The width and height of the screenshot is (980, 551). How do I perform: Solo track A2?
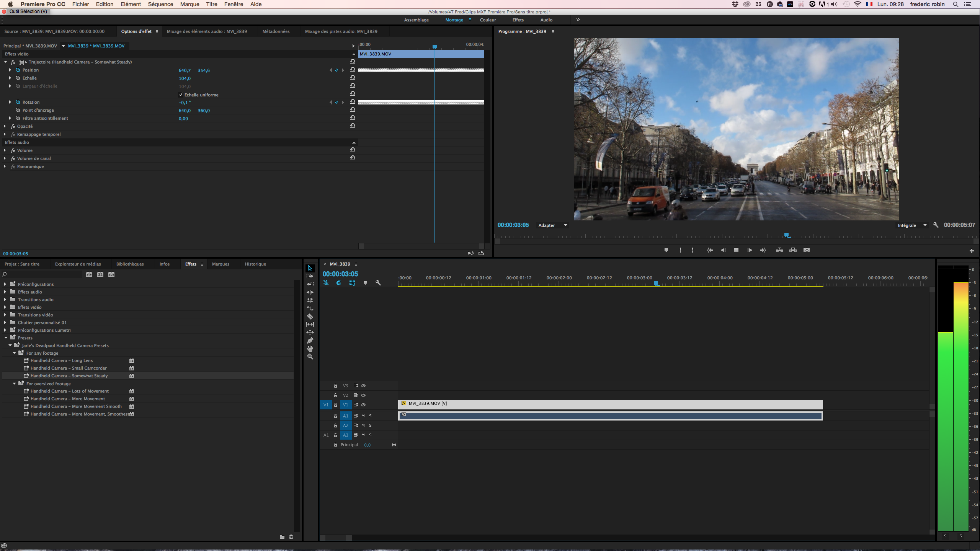pos(370,425)
